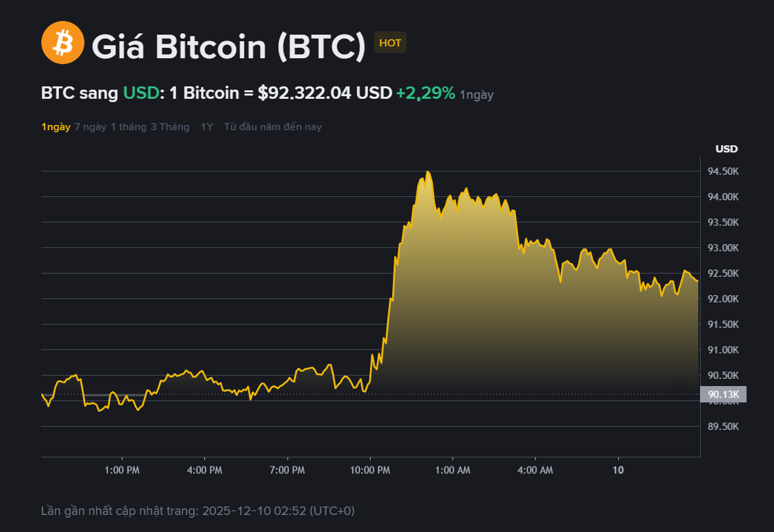Click the 10:00 PM time axis label
This screenshot has height=532, width=774.
370,470
